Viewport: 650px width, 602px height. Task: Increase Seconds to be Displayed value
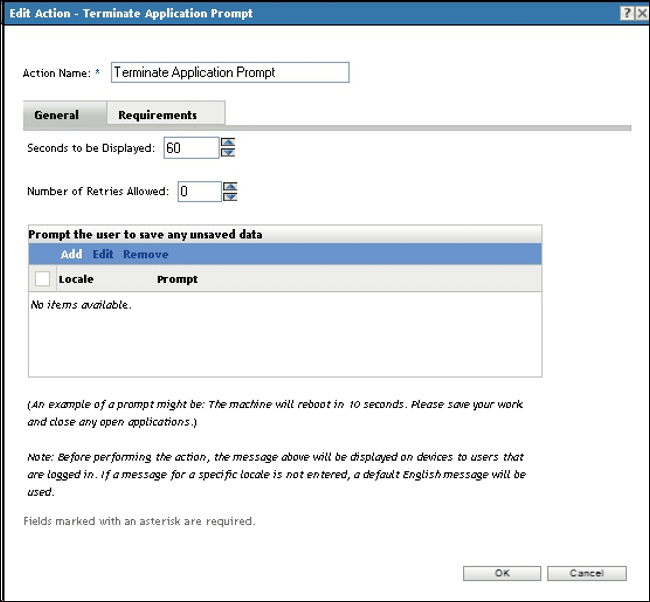point(228,143)
